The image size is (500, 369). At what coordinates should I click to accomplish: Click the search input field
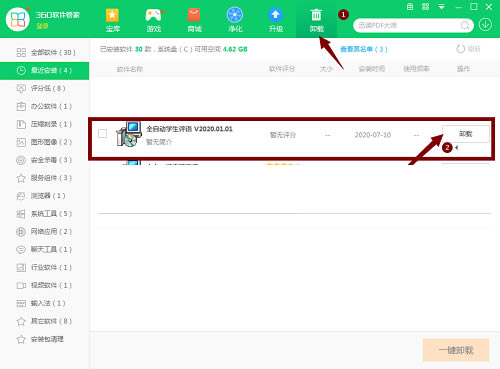pos(408,25)
